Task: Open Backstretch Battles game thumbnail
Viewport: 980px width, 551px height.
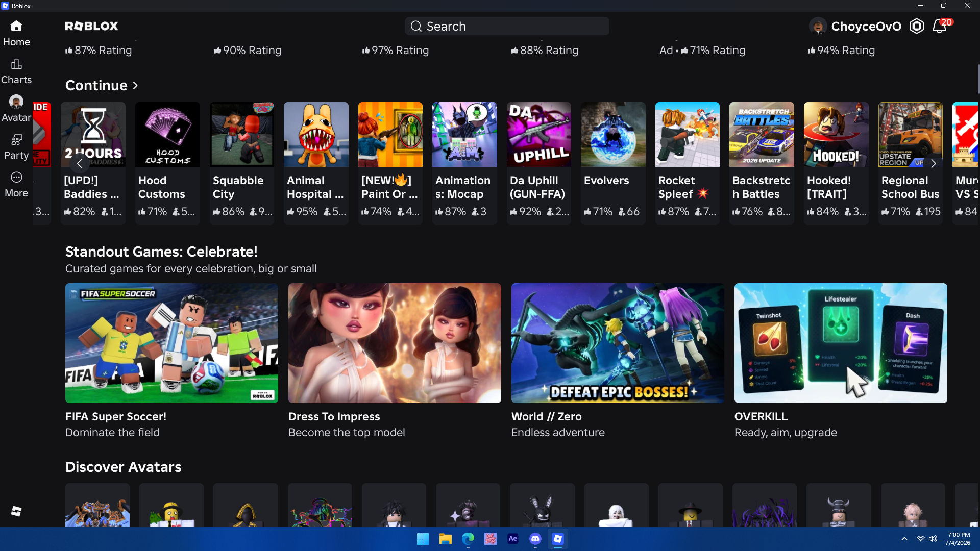Action: point(762,134)
